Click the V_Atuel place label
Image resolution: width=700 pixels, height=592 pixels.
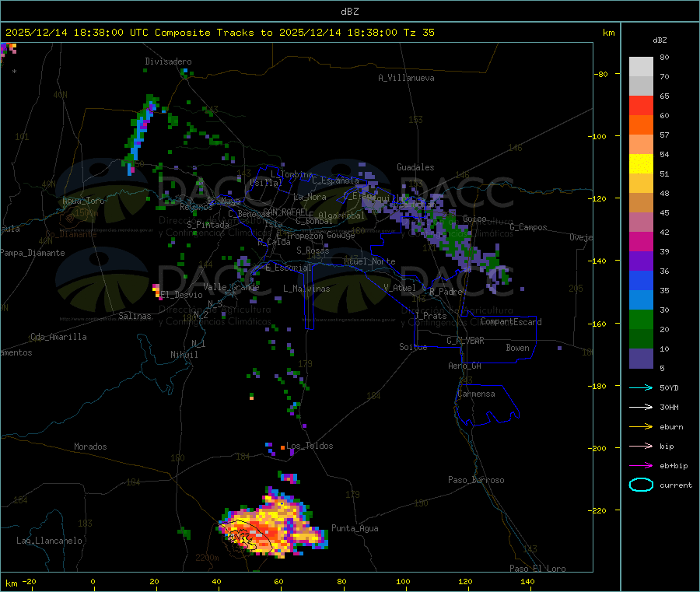[x=400, y=288]
